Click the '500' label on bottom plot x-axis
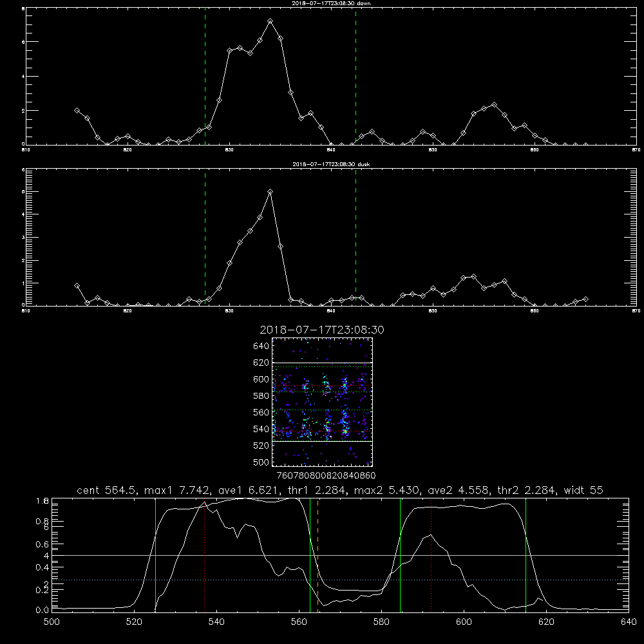This screenshot has height=644, width=644. point(52,622)
